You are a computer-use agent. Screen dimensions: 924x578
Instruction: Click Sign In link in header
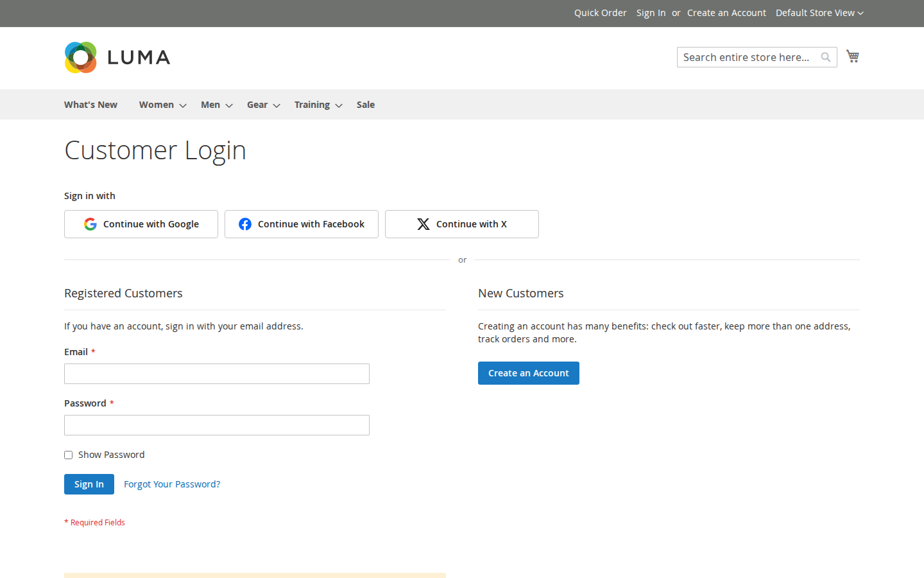coord(651,13)
